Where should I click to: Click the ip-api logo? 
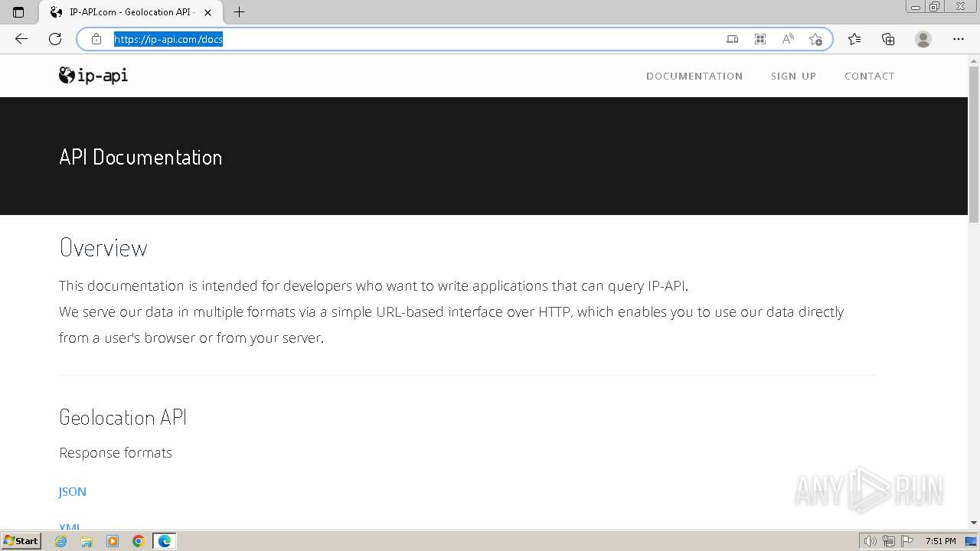pos(93,75)
